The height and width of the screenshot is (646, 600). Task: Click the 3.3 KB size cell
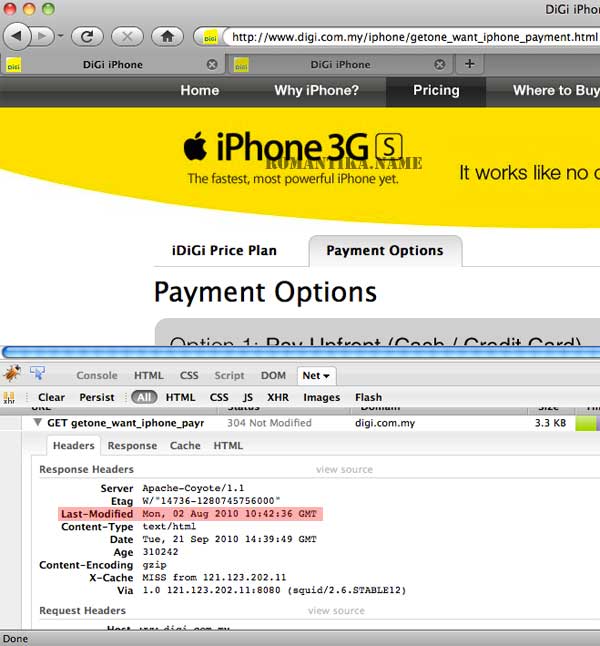point(550,423)
